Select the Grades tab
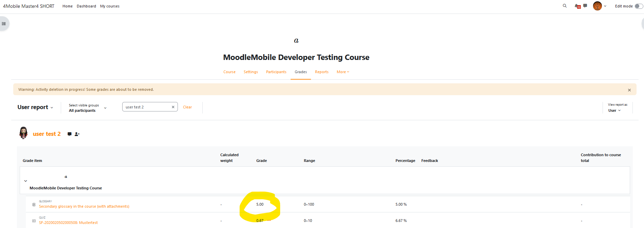 [301, 72]
